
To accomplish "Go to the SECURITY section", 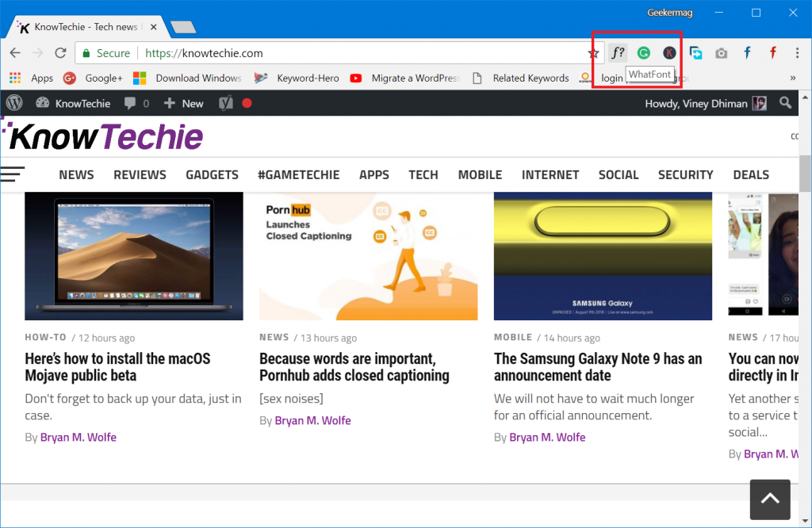I will point(686,175).
